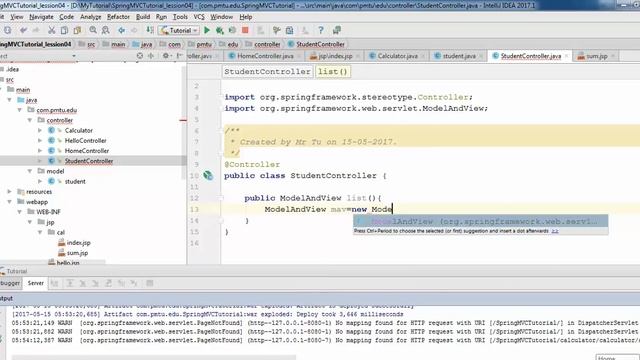
Task: Collapse the WEB-INF folder
Action: click(20, 212)
